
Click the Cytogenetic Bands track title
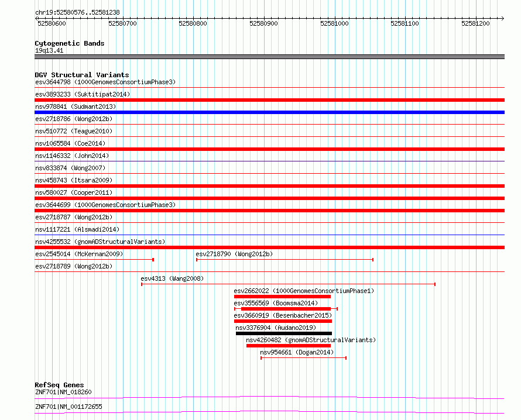(70, 43)
